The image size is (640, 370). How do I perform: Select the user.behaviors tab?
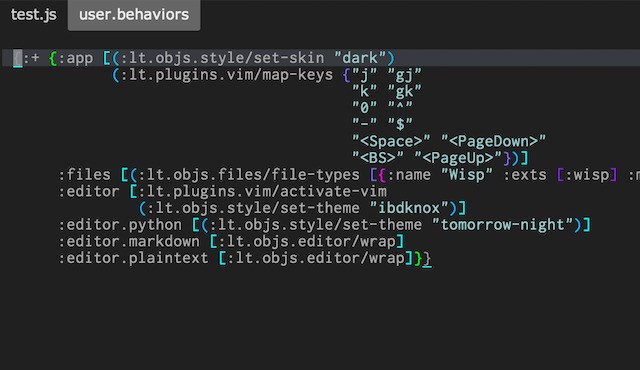(134, 15)
